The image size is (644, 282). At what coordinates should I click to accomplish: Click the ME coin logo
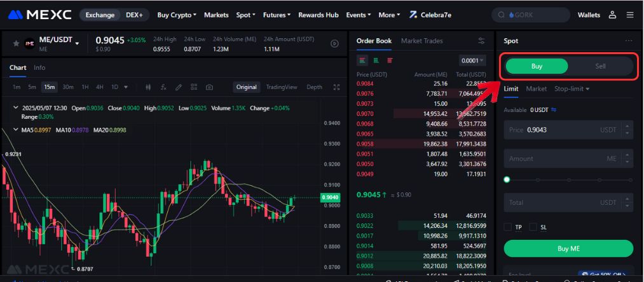[x=30, y=43]
